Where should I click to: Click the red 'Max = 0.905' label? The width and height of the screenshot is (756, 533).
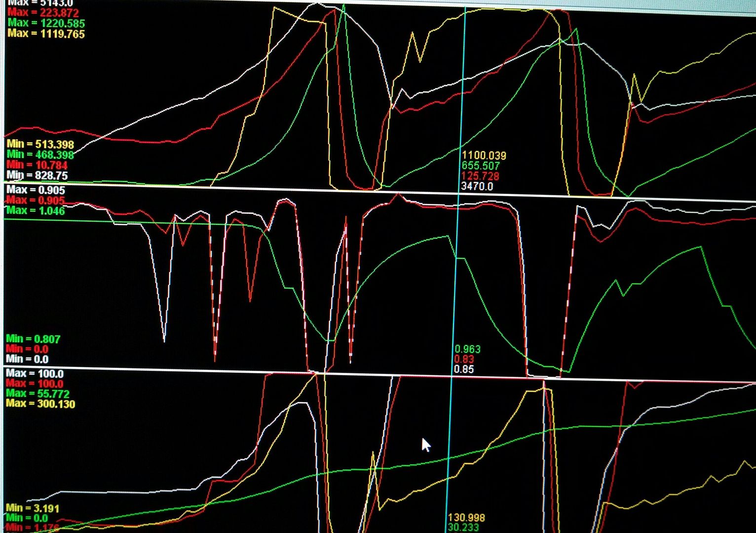(36, 200)
